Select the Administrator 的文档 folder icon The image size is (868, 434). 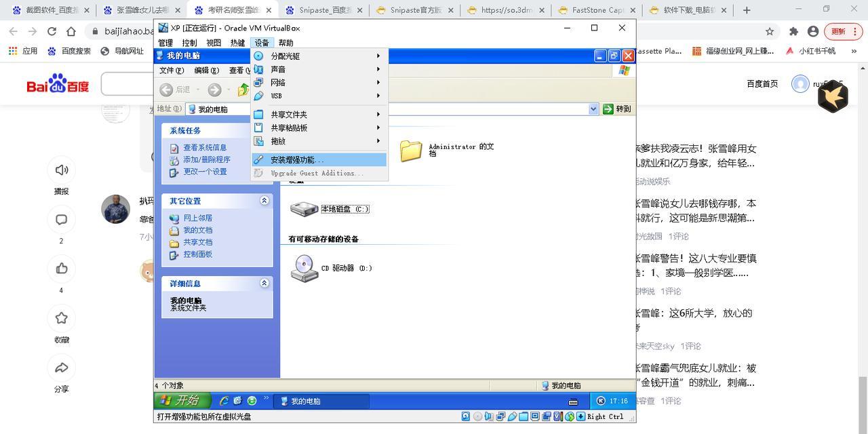pyautogui.click(x=411, y=151)
